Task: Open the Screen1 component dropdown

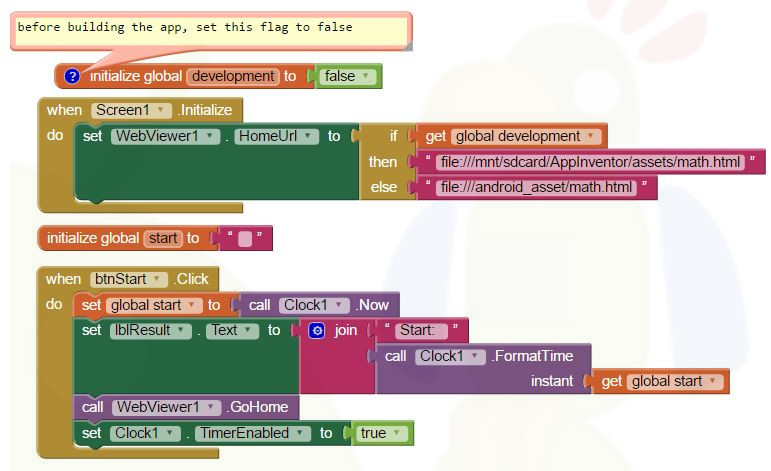Action: pos(160,110)
